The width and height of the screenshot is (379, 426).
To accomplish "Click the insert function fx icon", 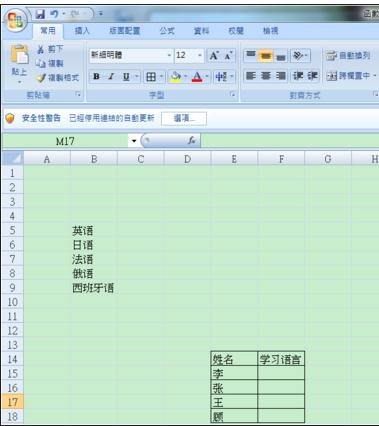I will pyautogui.click(x=192, y=141).
